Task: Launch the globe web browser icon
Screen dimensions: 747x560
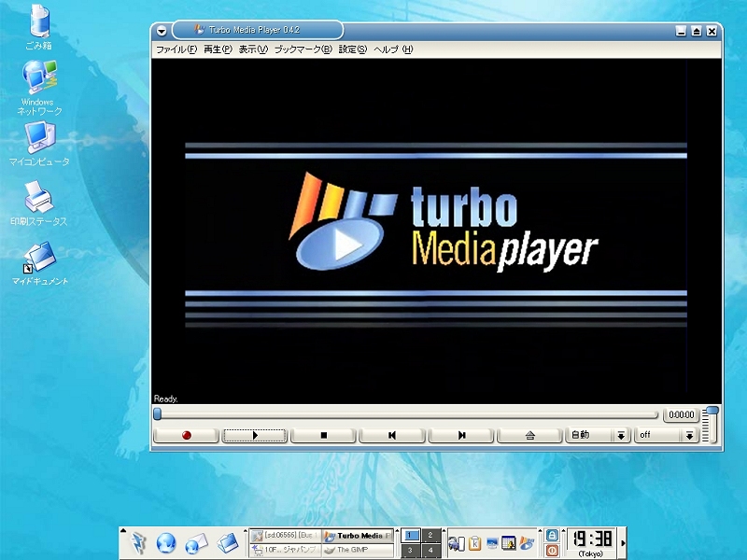Action: (166, 543)
